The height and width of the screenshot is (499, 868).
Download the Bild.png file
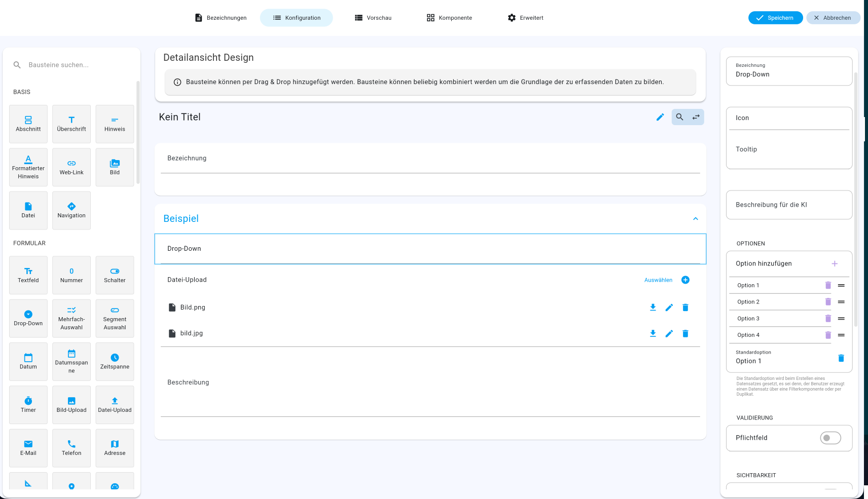click(x=653, y=308)
